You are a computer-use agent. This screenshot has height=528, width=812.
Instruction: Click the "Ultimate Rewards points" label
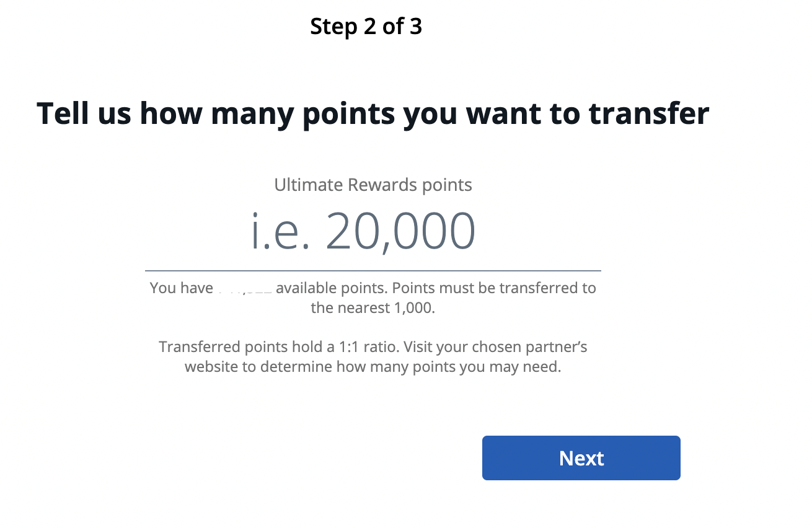point(373,184)
